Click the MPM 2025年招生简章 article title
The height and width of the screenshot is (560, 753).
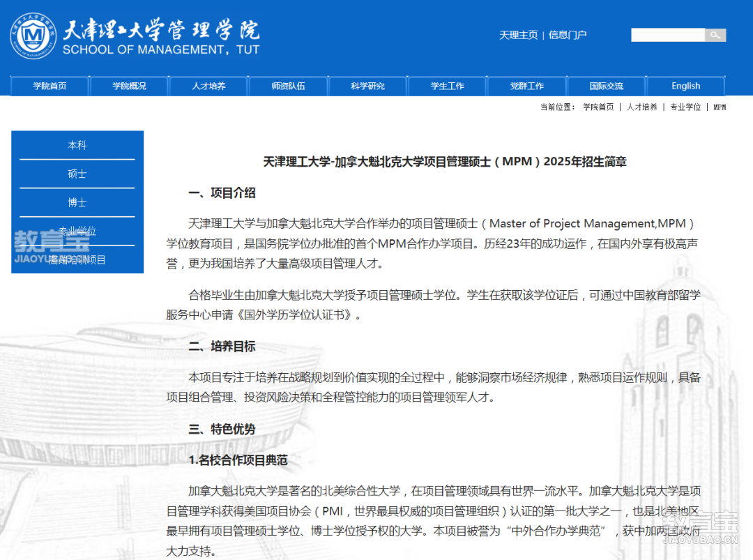click(445, 162)
